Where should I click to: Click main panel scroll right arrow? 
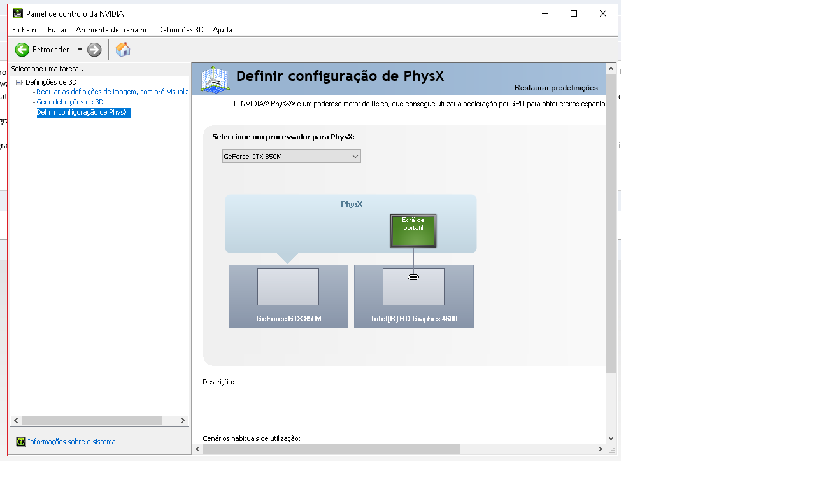tap(601, 449)
